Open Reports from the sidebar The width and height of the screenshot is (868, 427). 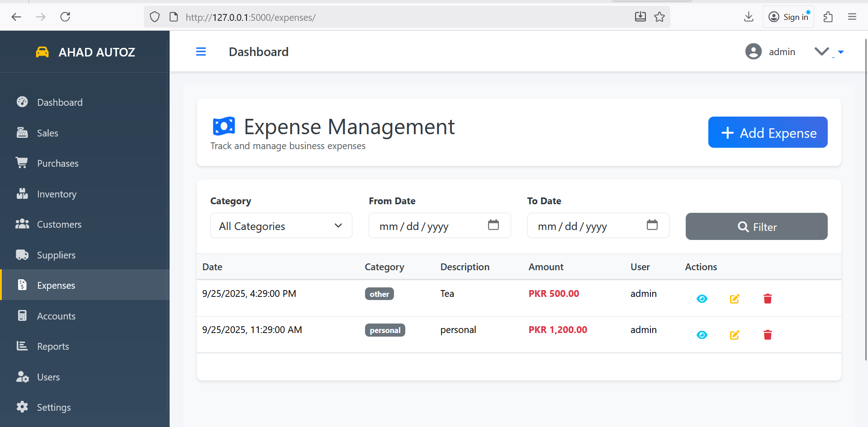click(x=53, y=347)
